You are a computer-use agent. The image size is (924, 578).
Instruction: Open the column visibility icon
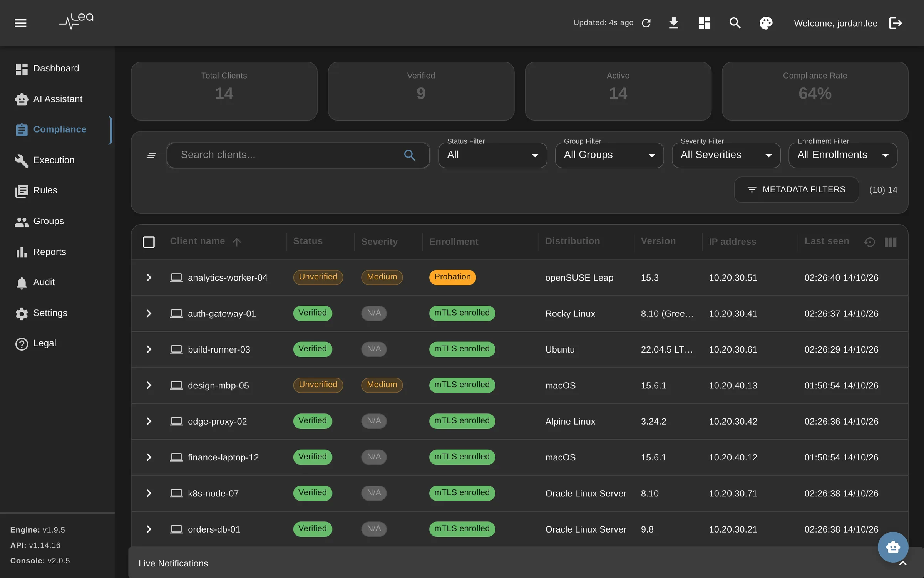891,242
